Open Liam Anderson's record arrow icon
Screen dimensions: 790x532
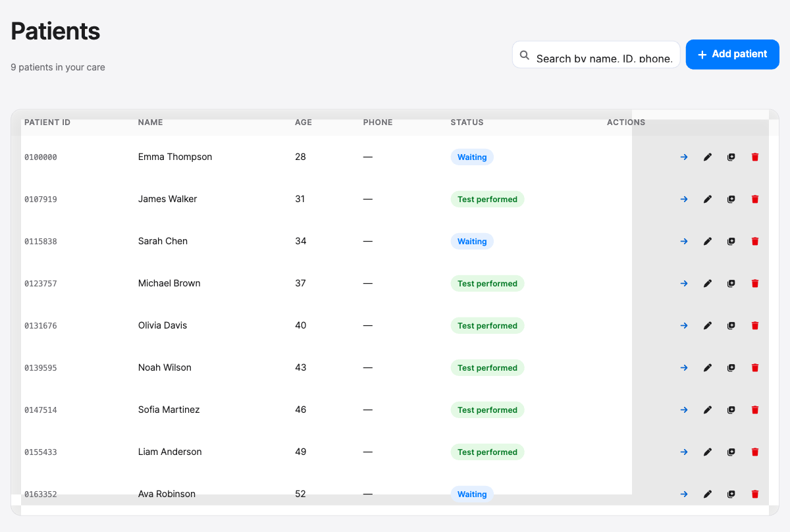[x=684, y=452]
